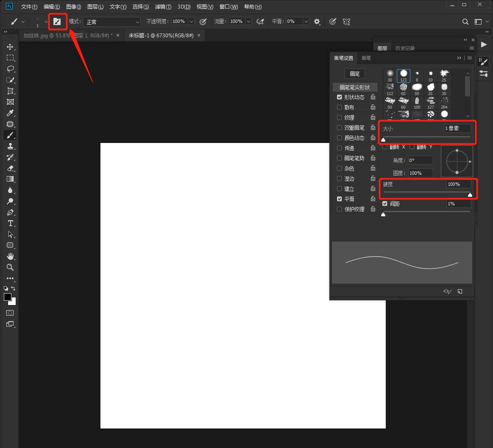The height and width of the screenshot is (448, 493).
Task: Open the Opacity (不透明度) slider dropdown
Action: pyautogui.click(x=191, y=21)
